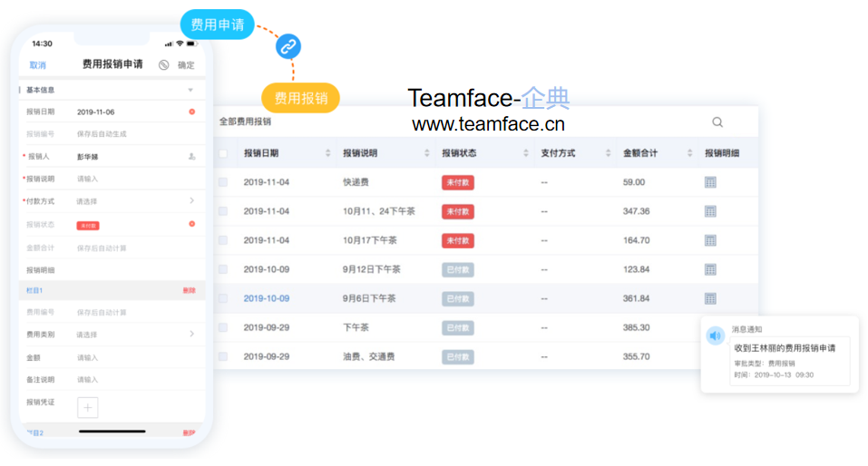
Task: Click the 全部费用报销 view title
Action: tap(245, 121)
